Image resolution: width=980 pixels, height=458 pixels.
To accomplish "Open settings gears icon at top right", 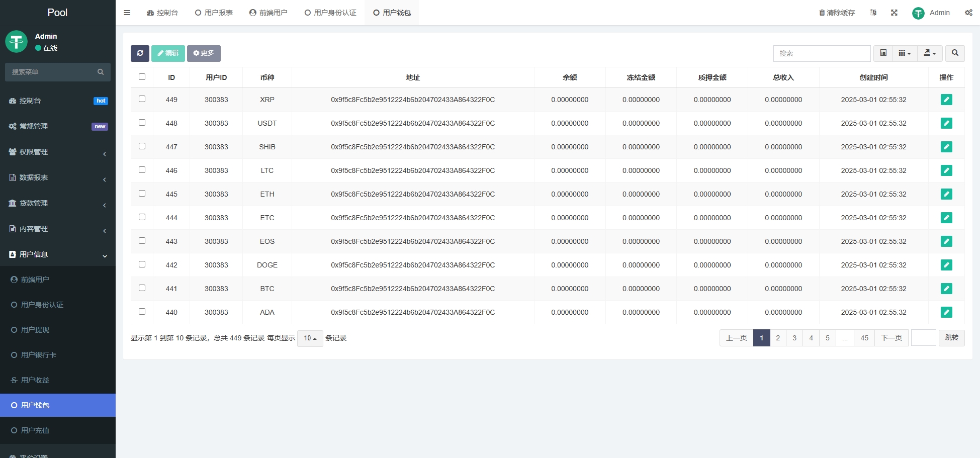I will pyautogui.click(x=968, y=13).
